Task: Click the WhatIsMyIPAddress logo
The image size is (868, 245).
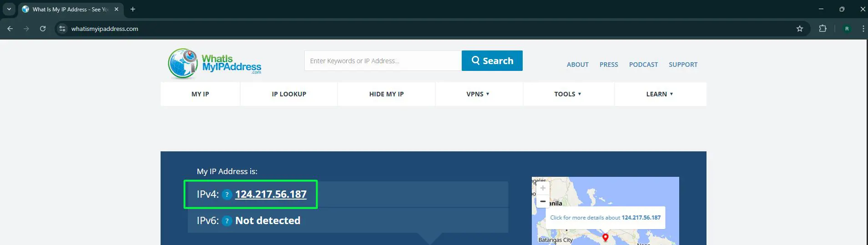Action: click(215, 64)
